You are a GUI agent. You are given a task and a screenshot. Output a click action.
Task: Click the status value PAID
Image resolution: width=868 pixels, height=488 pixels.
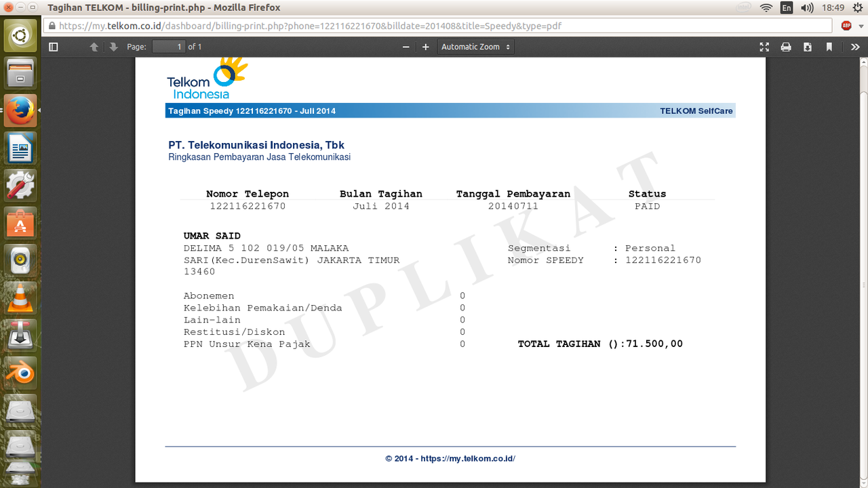[x=647, y=206]
